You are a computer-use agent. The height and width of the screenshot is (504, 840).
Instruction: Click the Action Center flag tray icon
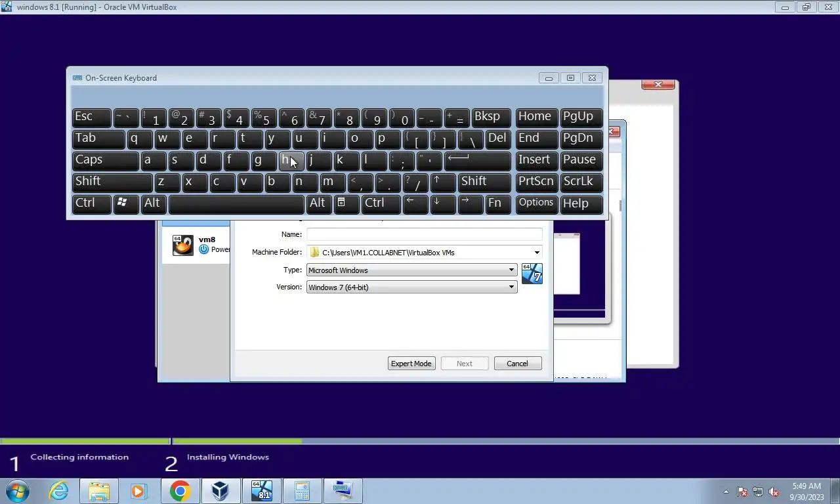click(742, 492)
